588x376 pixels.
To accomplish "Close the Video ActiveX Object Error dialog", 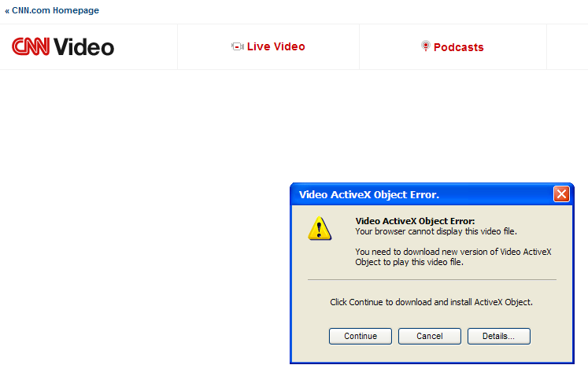I will pos(561,194).
